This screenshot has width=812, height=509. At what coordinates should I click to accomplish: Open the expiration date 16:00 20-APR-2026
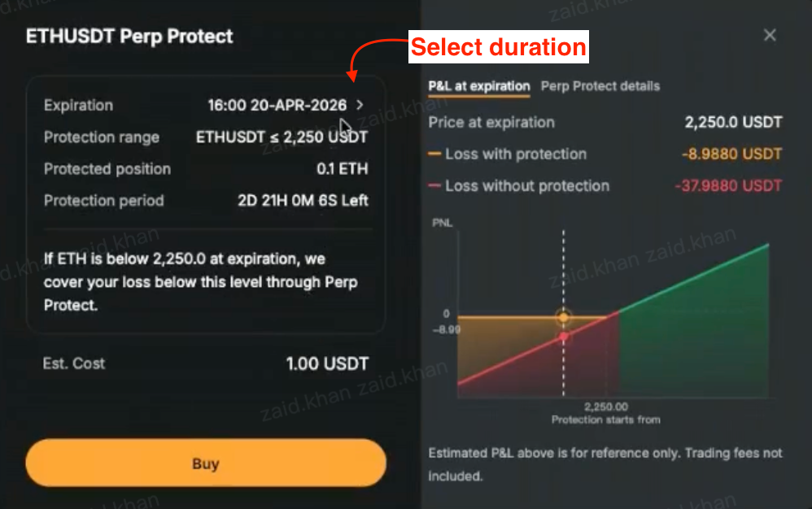coord(277,105)
